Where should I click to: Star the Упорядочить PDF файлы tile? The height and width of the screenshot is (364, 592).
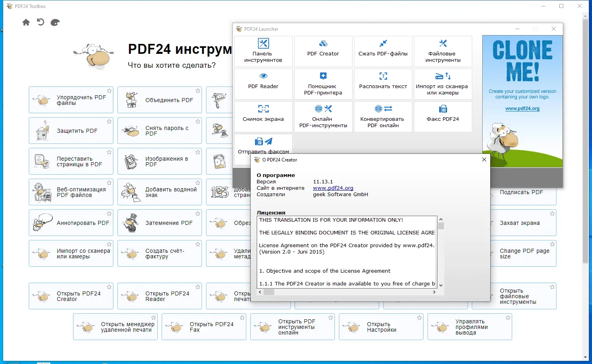[x=109, y=91]
